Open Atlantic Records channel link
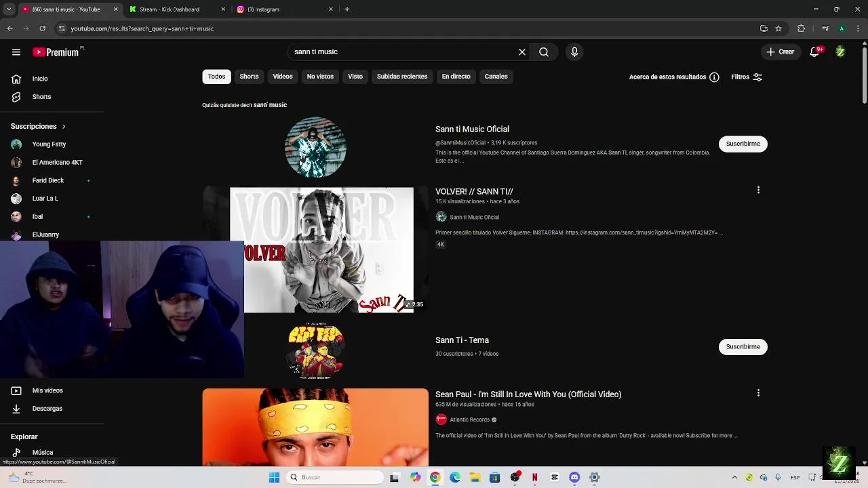This screenshot has height=488, width=868. (x=469, y=420)
